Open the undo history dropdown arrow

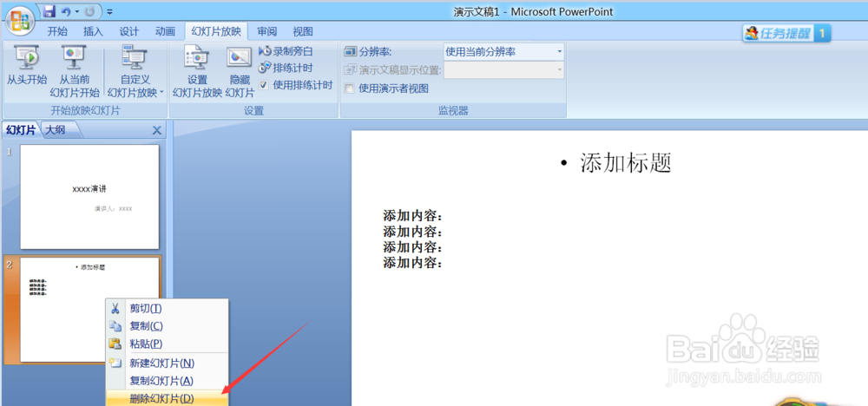tap(77, 11)
